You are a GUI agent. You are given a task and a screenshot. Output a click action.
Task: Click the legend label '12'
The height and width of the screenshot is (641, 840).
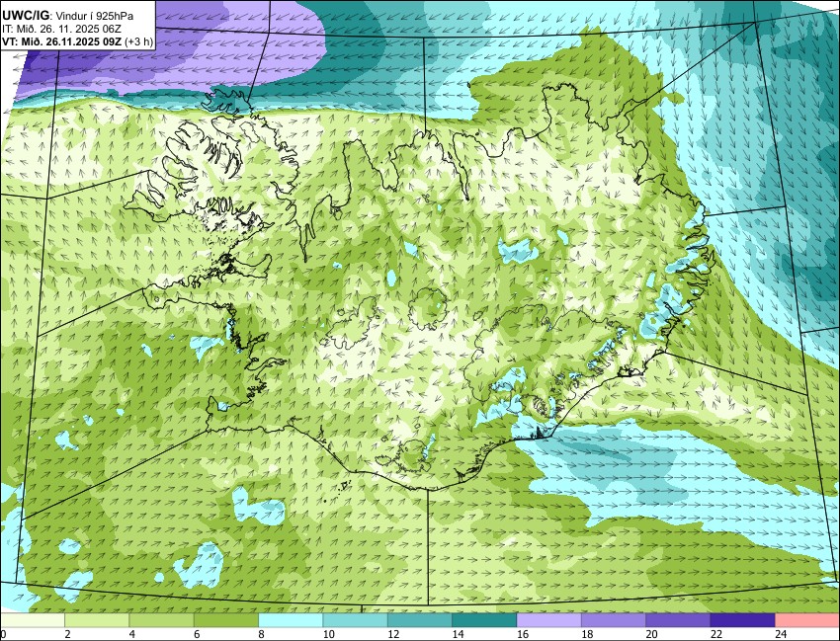pyautogui.click(x=393, y=634)
